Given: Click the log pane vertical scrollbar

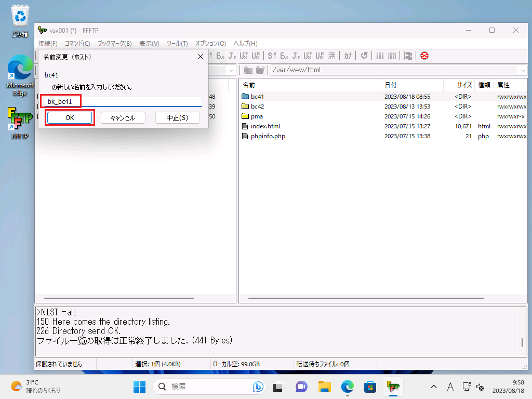Looking at the screenshot, I should point(522,342).
